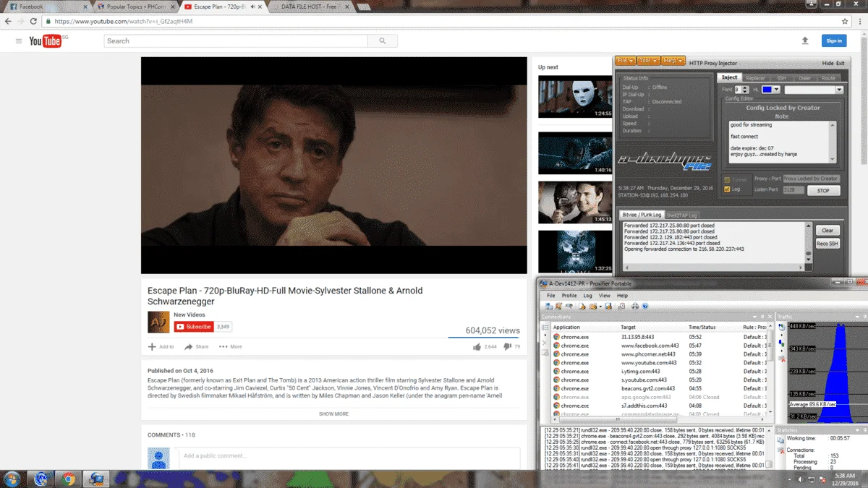Click the Connections panel list view icon
This screenshot has width=868, height=488.
coord(546,327)
